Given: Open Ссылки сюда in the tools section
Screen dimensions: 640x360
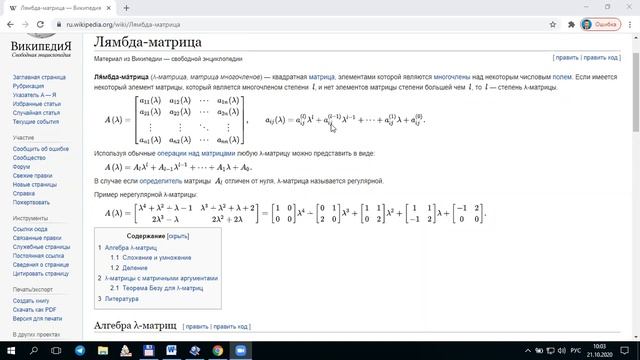Looking at the screenshot, I should (x=30, y=229).
